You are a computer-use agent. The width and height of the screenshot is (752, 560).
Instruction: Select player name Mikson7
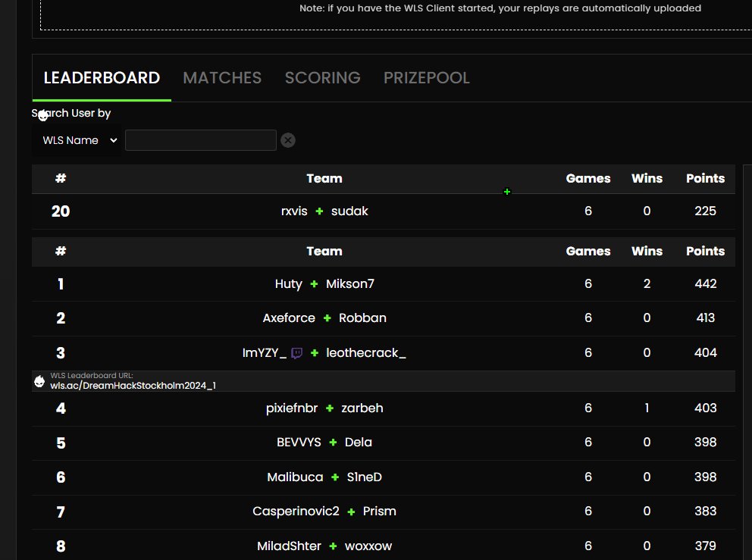[x=350, y=284]
